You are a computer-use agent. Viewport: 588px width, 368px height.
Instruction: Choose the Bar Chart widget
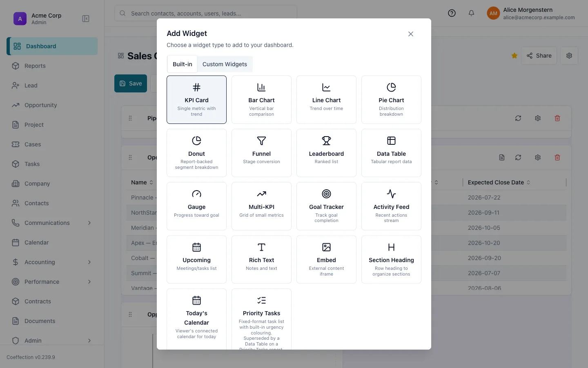[261, 99]
